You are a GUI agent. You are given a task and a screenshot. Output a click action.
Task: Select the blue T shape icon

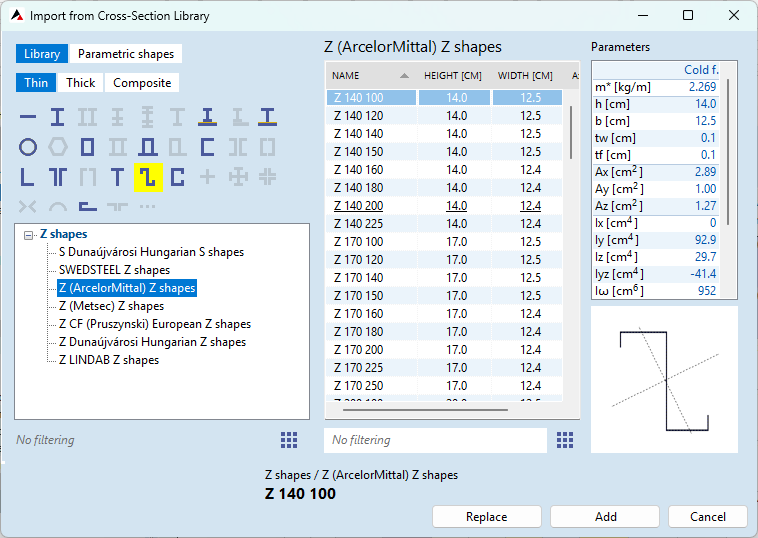pos(117,177)
